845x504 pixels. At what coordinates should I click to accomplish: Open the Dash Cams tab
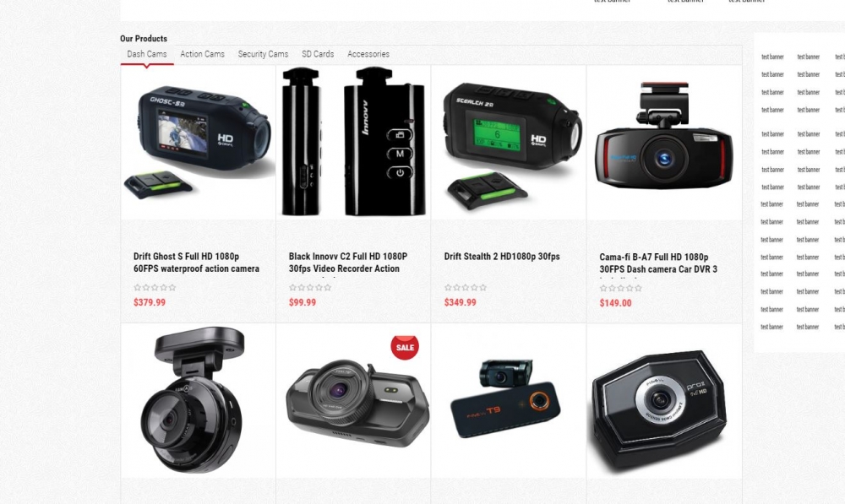[x=146, y=54]
